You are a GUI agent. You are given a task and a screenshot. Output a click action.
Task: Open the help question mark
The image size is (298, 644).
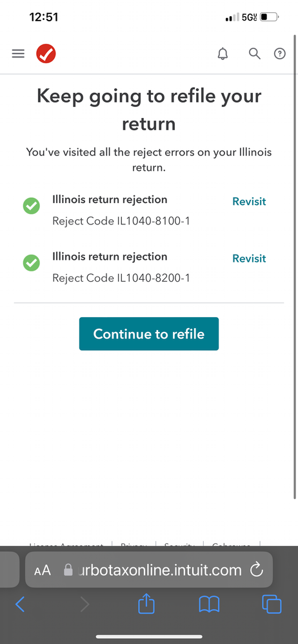[x=280, y=54]
